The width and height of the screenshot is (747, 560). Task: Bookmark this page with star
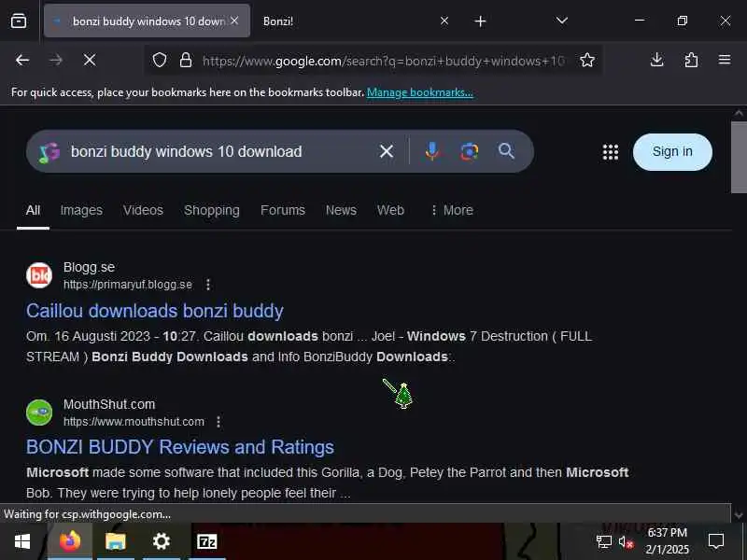click(587, 60)
